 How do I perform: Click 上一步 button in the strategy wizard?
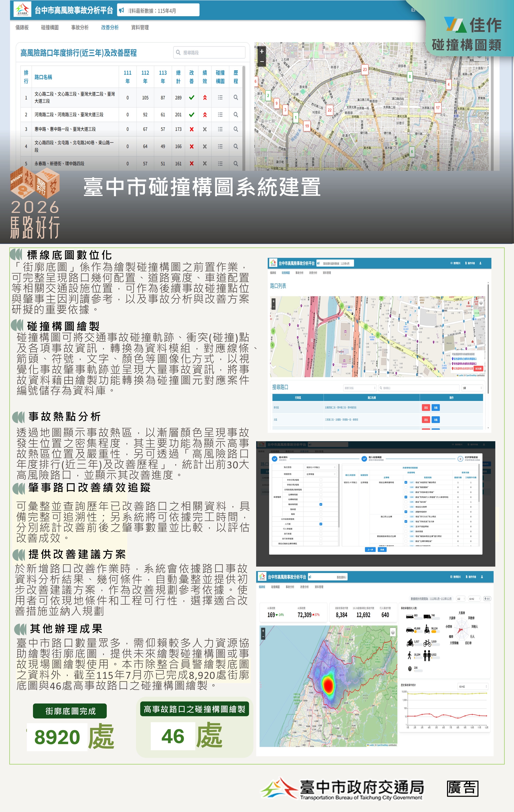(x=370, y=550)
